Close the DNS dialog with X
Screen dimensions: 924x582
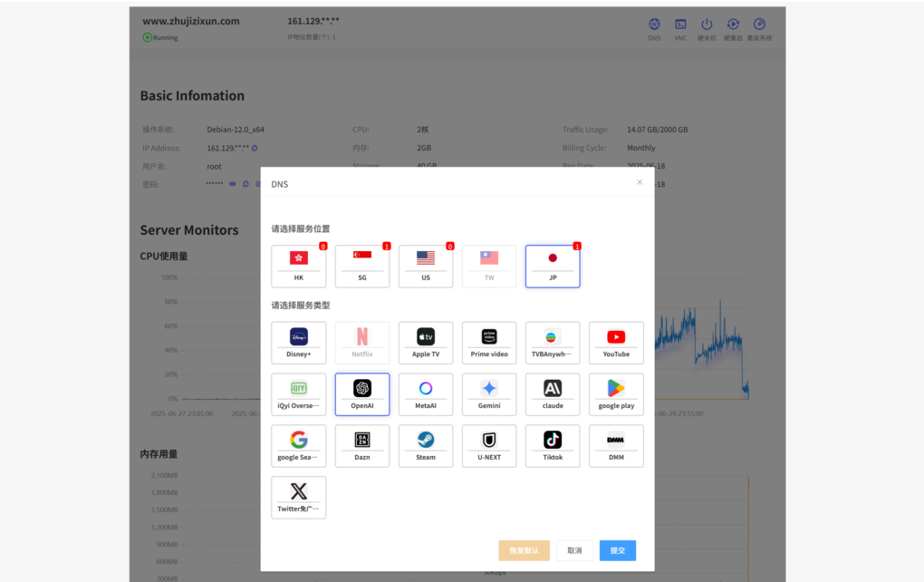point(640,182)
